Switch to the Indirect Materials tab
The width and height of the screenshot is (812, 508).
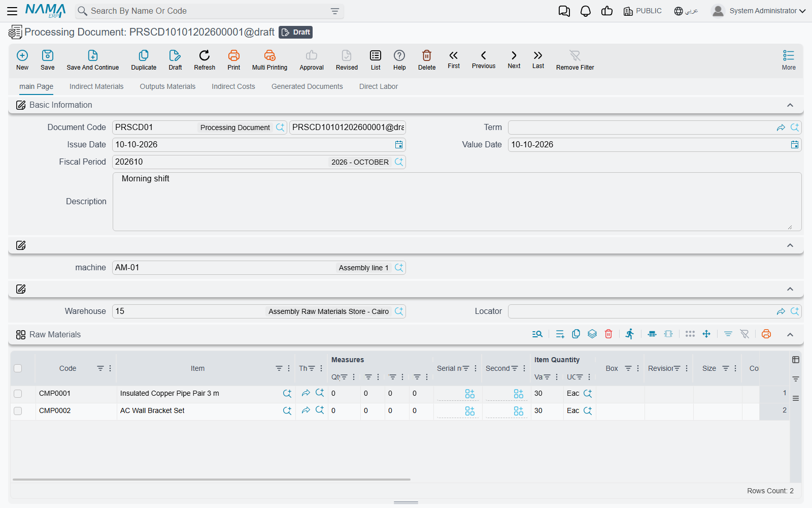tap(96, 86)
